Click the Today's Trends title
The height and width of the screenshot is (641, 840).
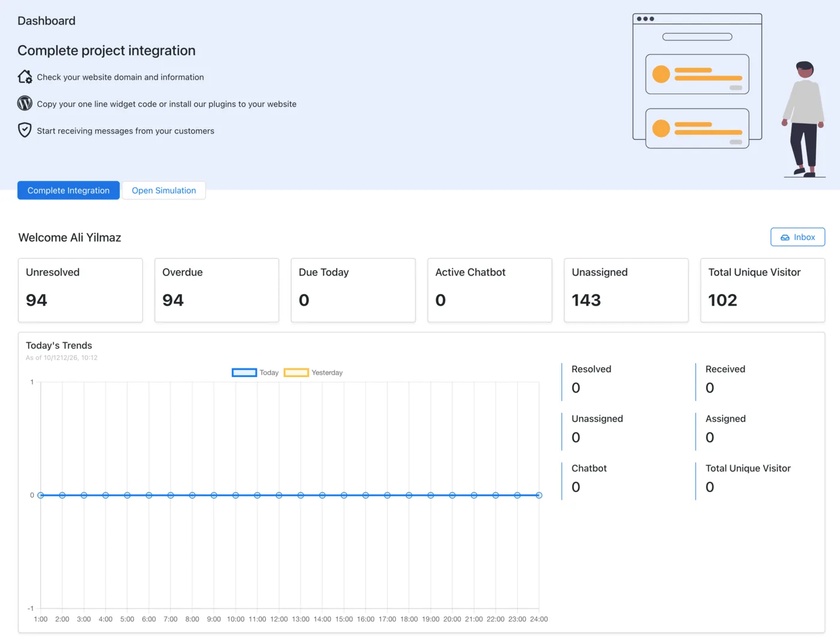[x=59, y=345]
